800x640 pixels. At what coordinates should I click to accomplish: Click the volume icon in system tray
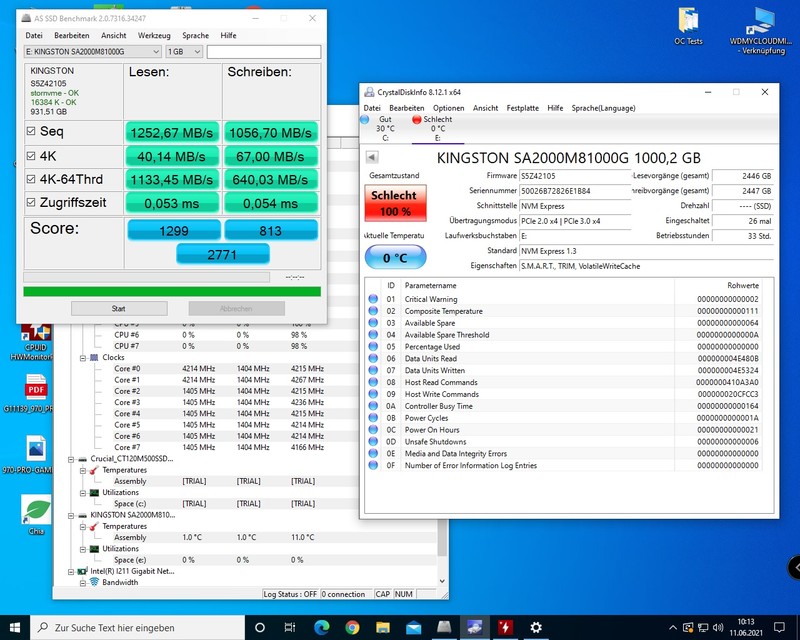click(718, 627)
